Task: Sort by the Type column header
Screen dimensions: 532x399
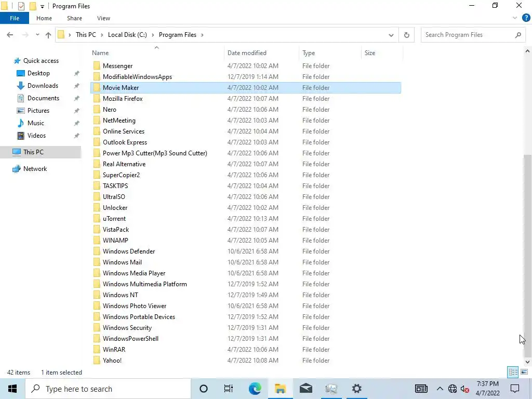Action: [x=309, y=53]
